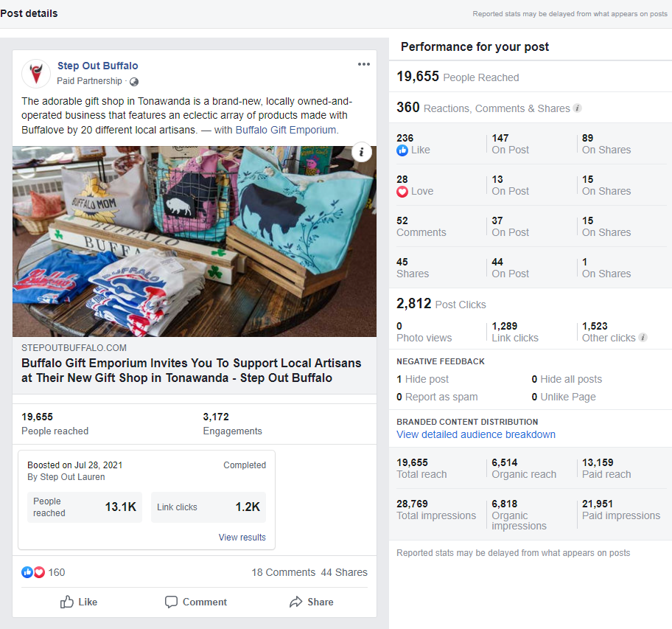The image size is (672, 629).
Task: Click the 18 Comments count
Action: [283, 572]
